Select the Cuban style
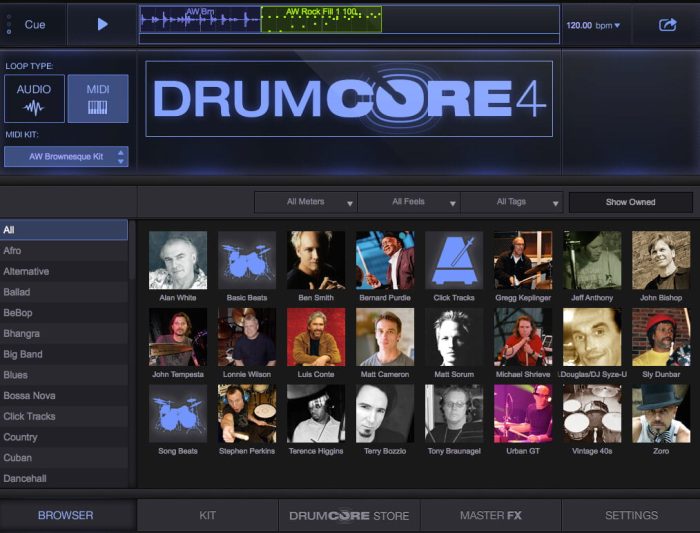Viewport: 700px width, 533px height. 64,458
